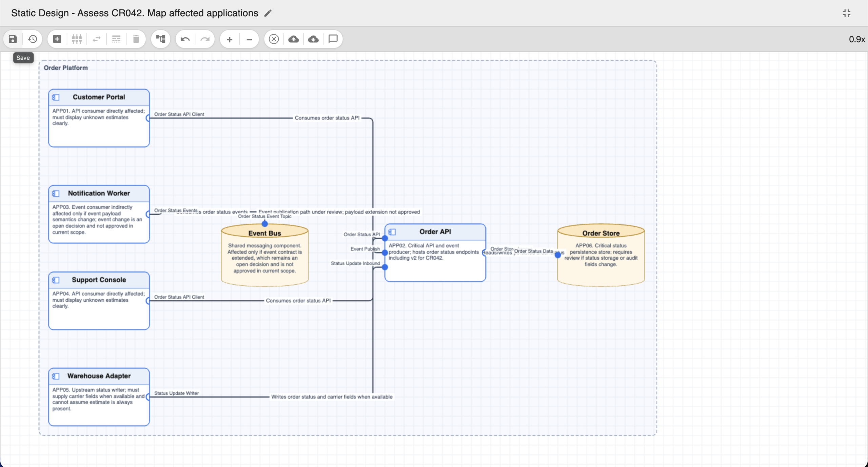Zoom out with the minus icon
868x467 pixels.
point(249,39)
